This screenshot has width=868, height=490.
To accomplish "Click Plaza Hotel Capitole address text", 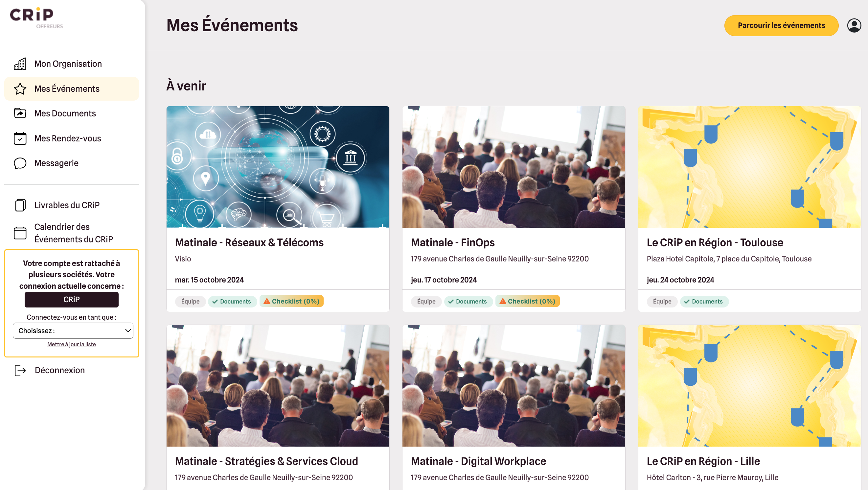I will click(729, 259).
